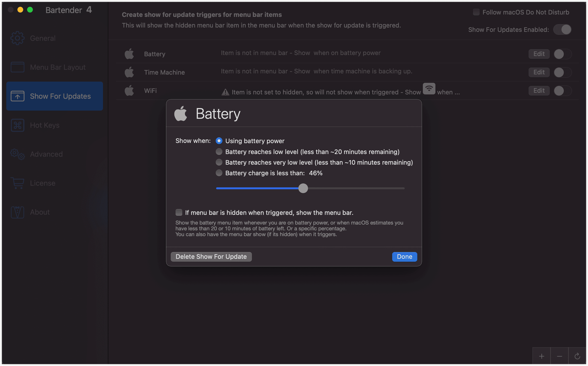Click the WiFi icon in WiFi row
The height and width of the screenshot is (366, 588).
429,89
